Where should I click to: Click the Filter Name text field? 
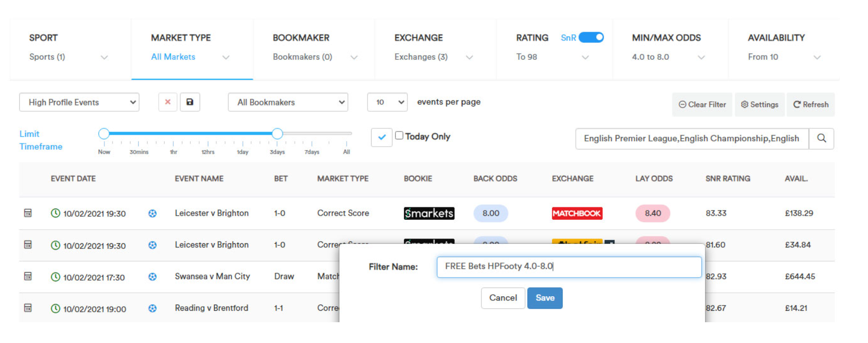pyautogui.click(x=569, y=267)
